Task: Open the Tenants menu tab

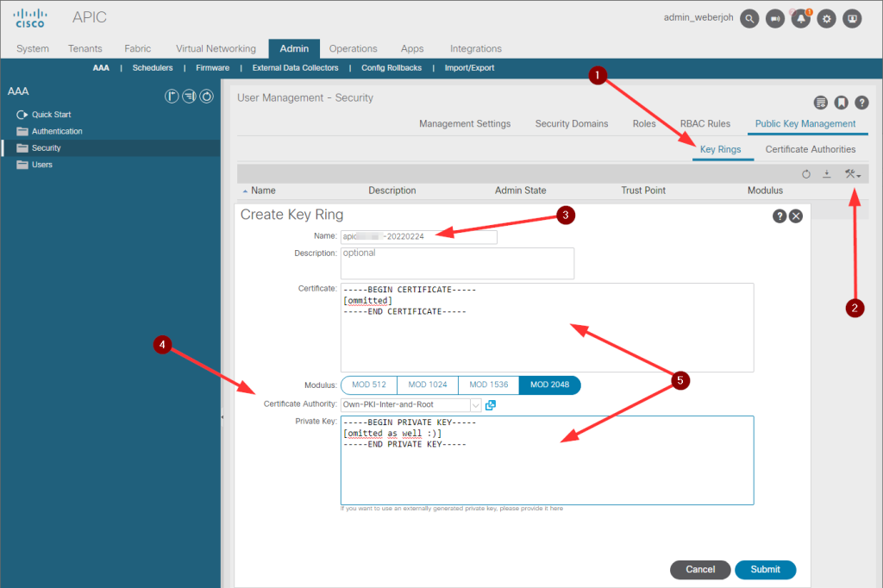Action: [x=85, y=48]
